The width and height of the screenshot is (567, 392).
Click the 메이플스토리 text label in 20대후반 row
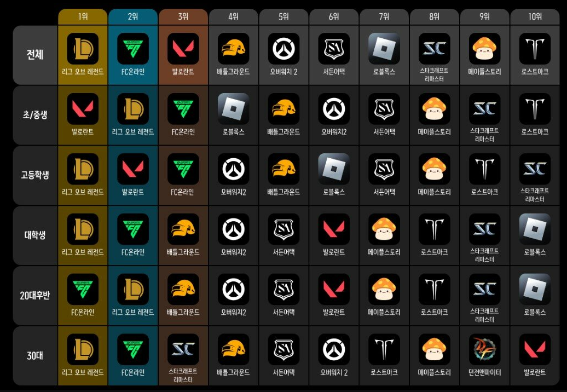[x=384, y=313]
